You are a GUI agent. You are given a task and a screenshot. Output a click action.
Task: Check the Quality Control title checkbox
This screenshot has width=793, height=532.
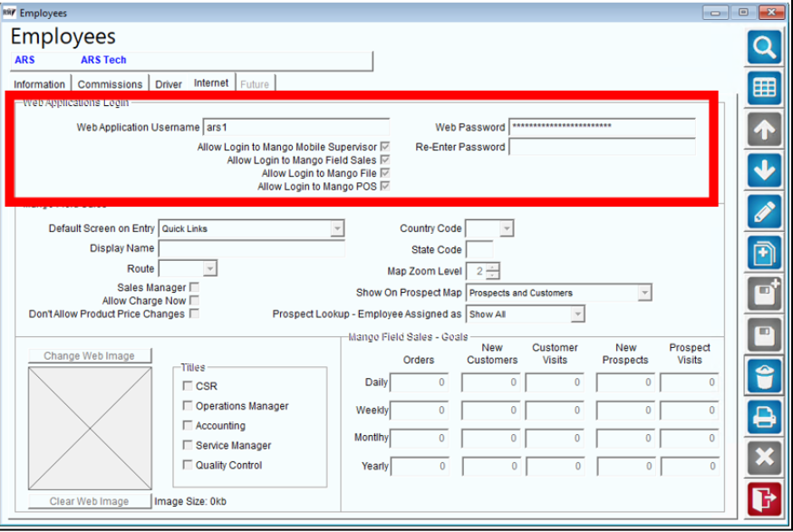tap(188, 465)
